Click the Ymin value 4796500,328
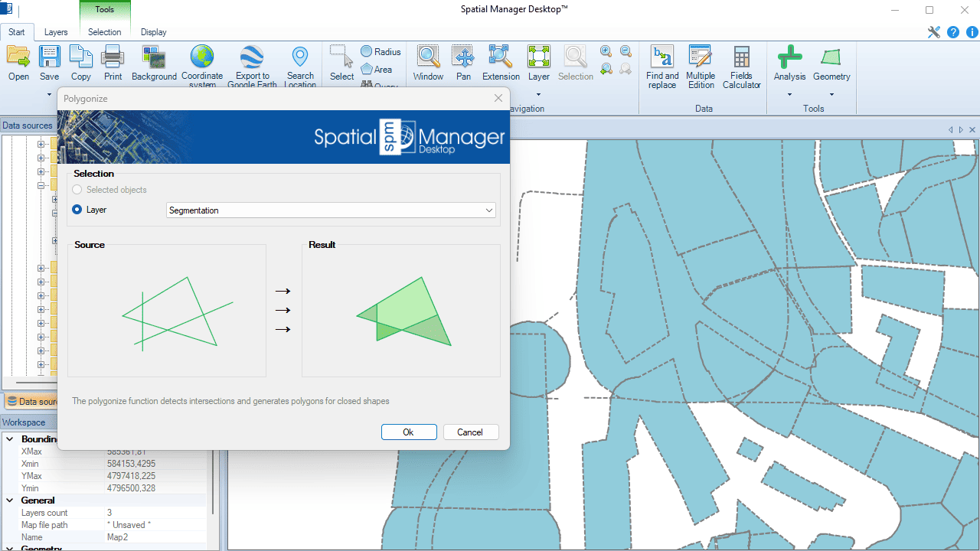This screenshot has width=980, height=551. click(131, 488)
